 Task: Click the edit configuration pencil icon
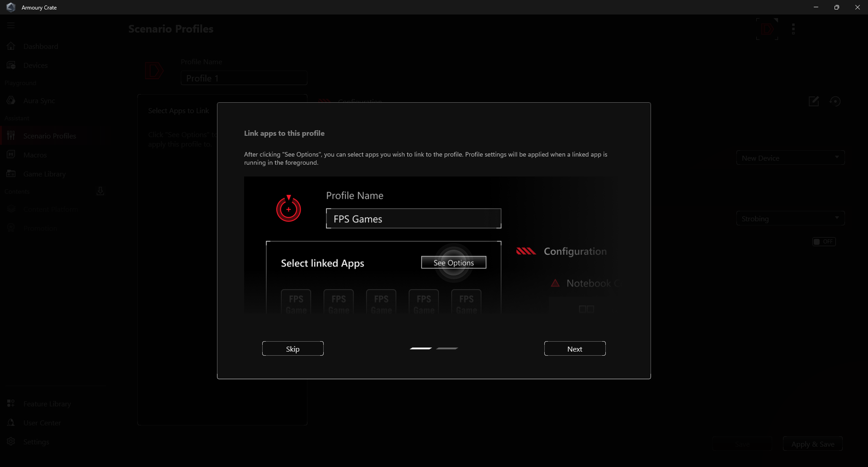point(814,101)
